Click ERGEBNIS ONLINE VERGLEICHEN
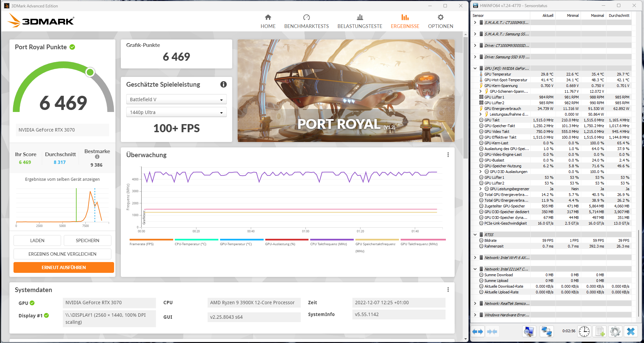The image size is (644, 343). pos(62,254)
